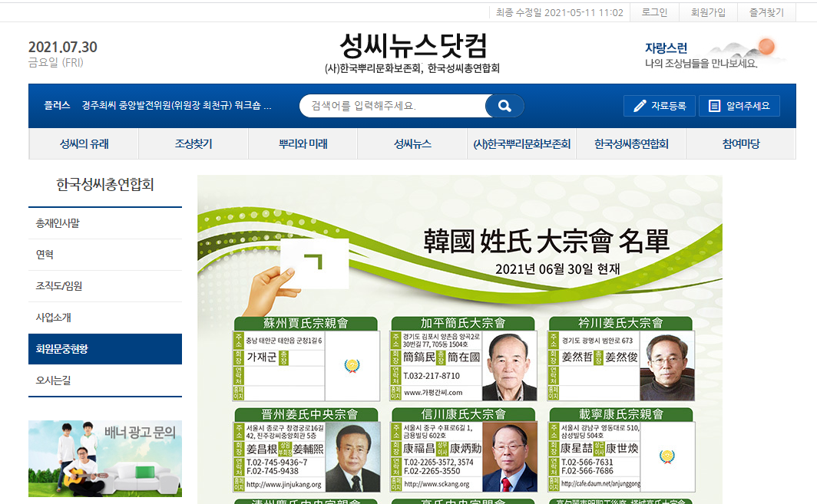Screen dimensions: 817x504
Task: Click the document icon on 알려주세요
Action: tap(714, 106)
